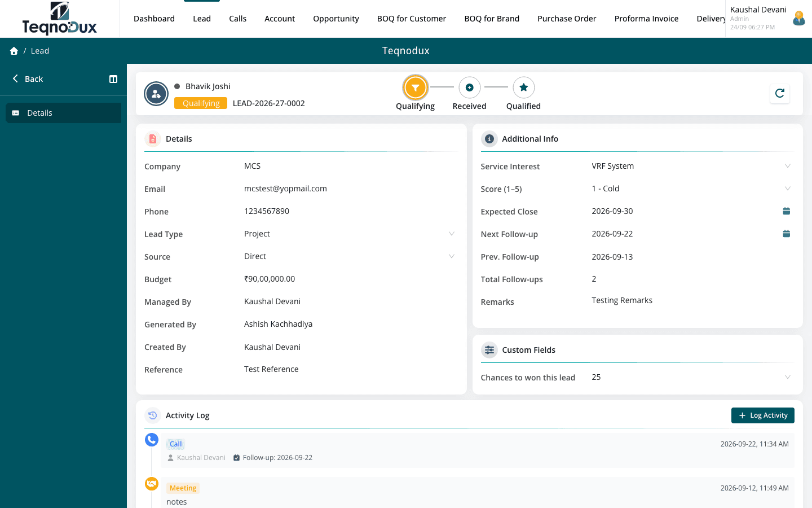812x508 pixels.
Task: Click the Call tag in activity log
Action: click(176, 444)
